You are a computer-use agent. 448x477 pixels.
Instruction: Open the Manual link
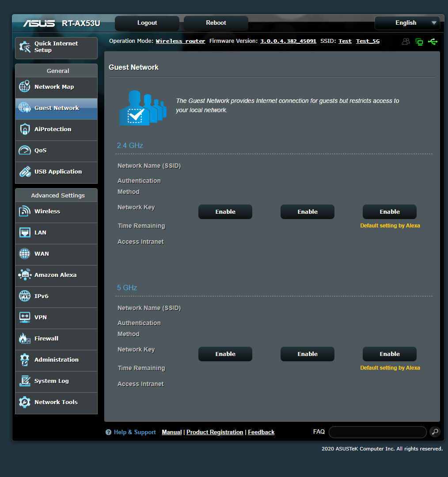point(172,432)
